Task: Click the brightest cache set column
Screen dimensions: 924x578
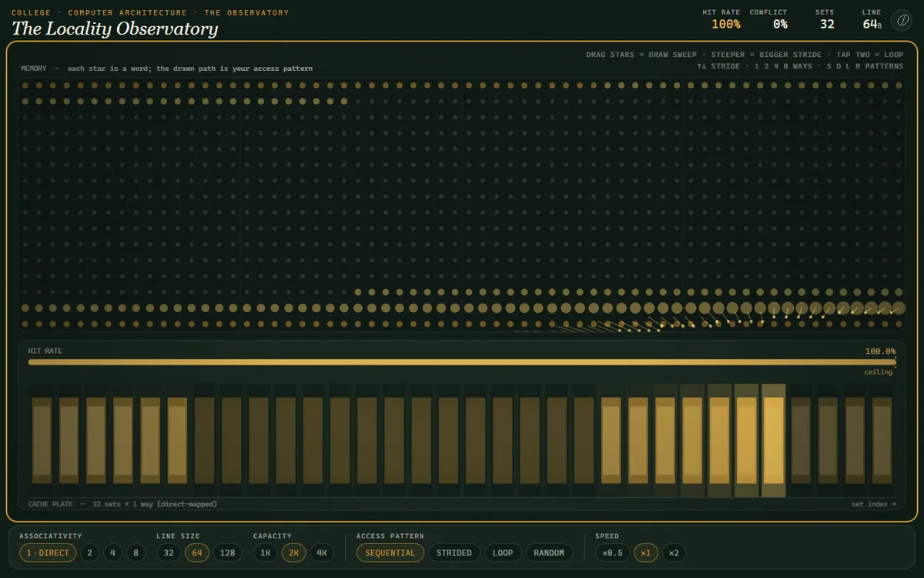Action: tap(773, 440)
